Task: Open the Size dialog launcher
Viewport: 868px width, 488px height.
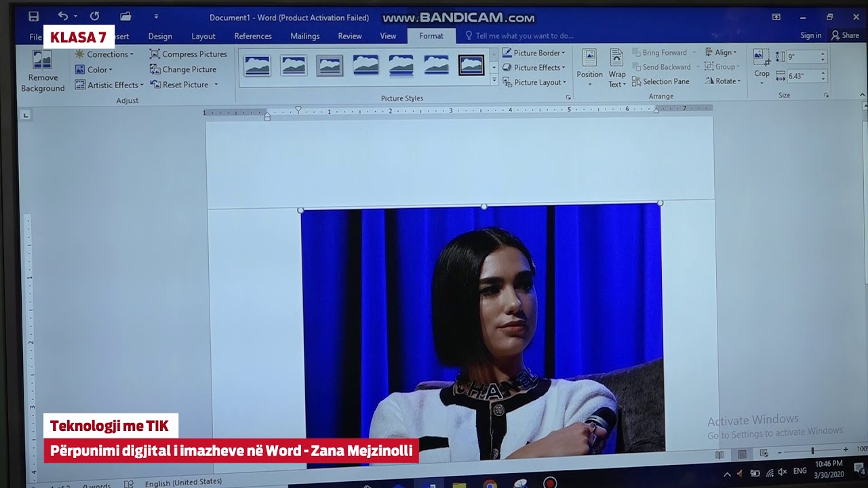Action: tap(827, 96)
